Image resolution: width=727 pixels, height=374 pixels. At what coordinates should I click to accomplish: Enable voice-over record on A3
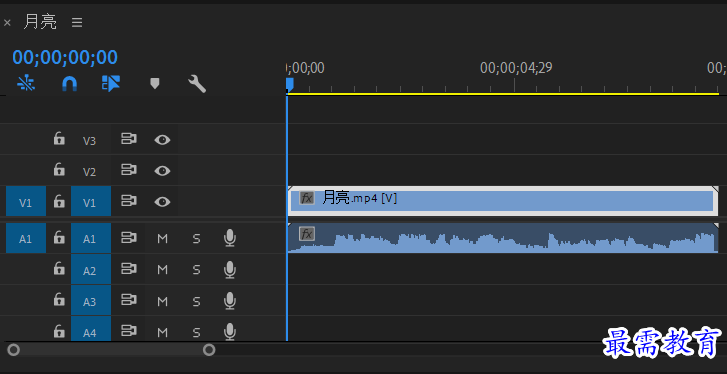tap(230, 301)
